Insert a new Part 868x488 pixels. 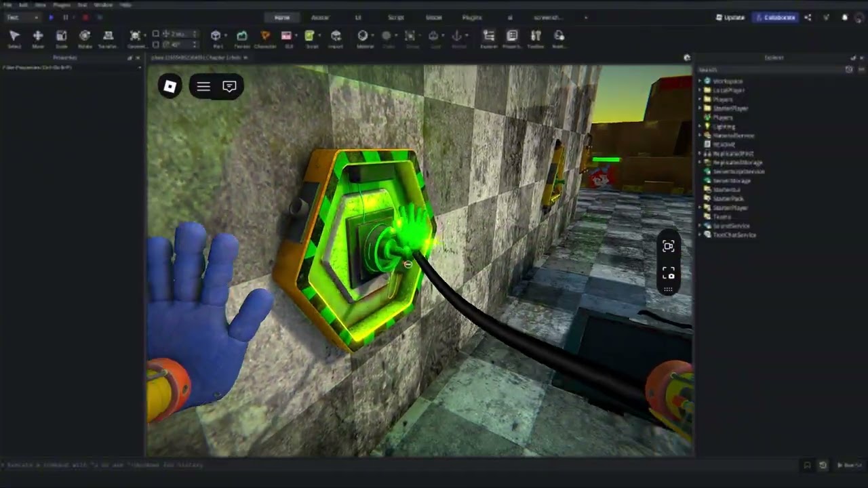[216, 39]
